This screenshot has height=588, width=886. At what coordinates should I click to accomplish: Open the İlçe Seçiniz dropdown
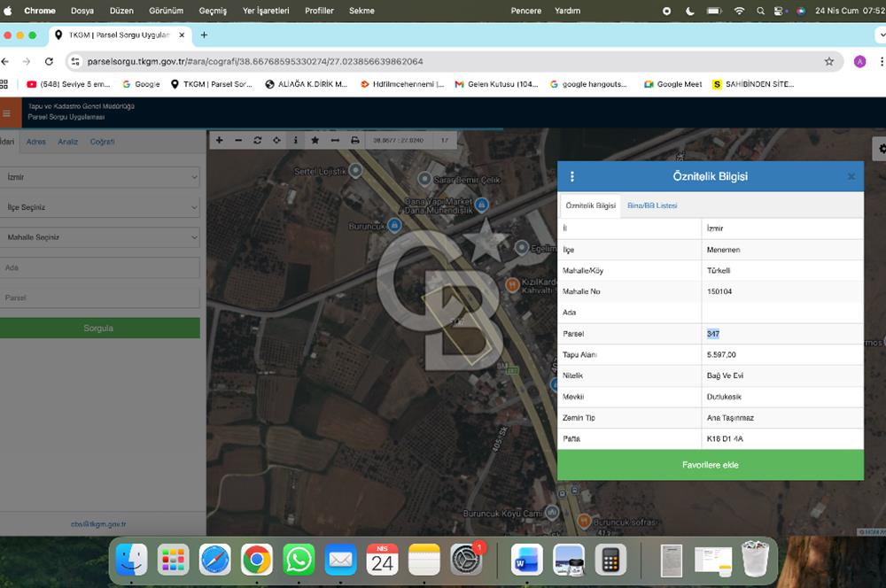tap(100, 207)
